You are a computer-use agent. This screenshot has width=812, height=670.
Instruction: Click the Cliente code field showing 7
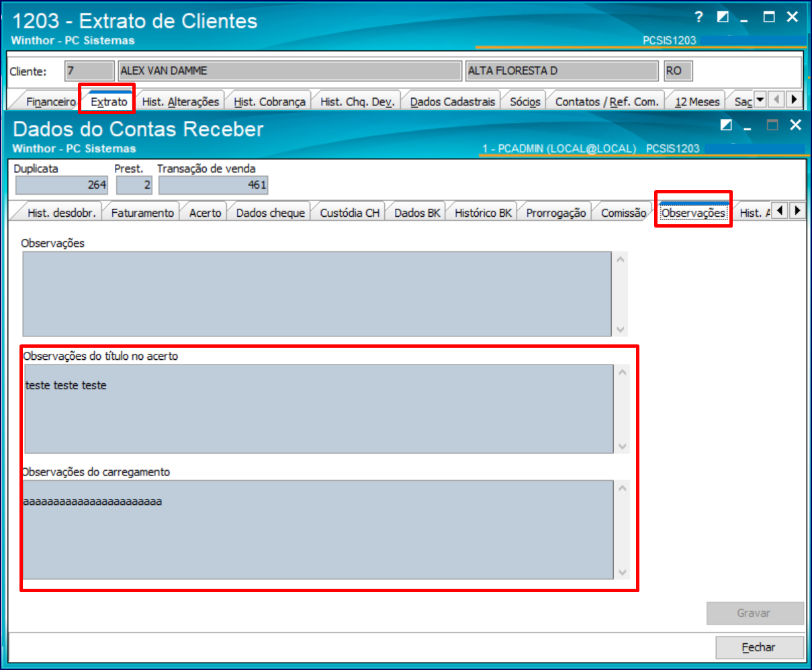tap(89, 70)
